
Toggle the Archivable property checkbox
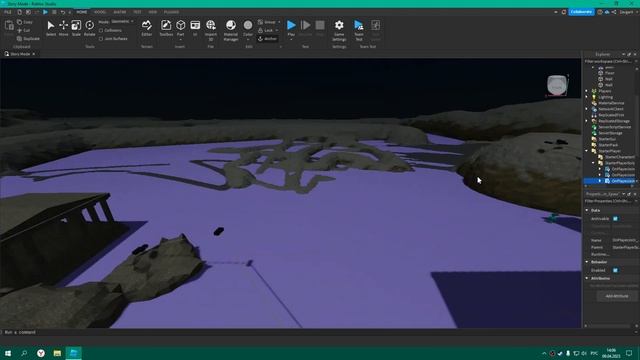pos(615,219)
